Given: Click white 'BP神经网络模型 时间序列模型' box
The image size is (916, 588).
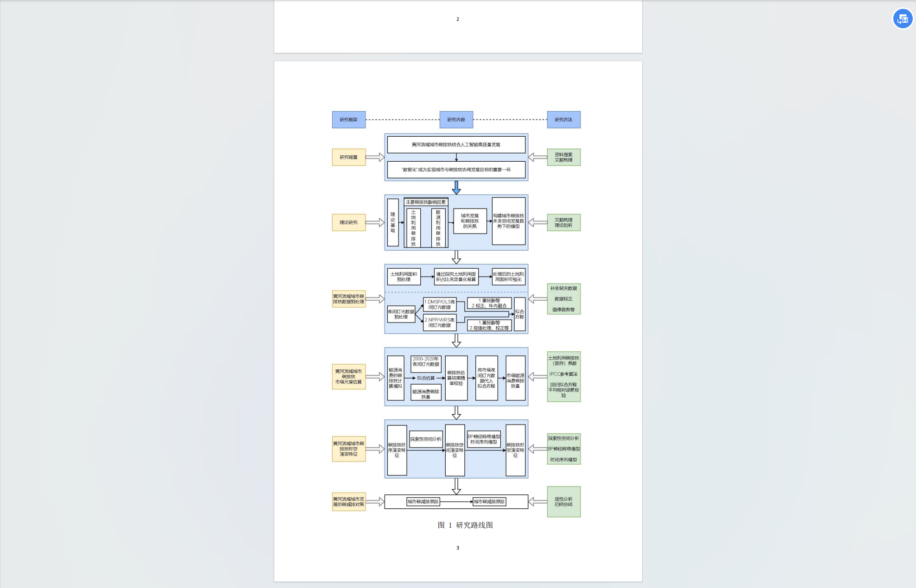Looking at the screenshot, I should pyautogui.click(x=484, y=439).
